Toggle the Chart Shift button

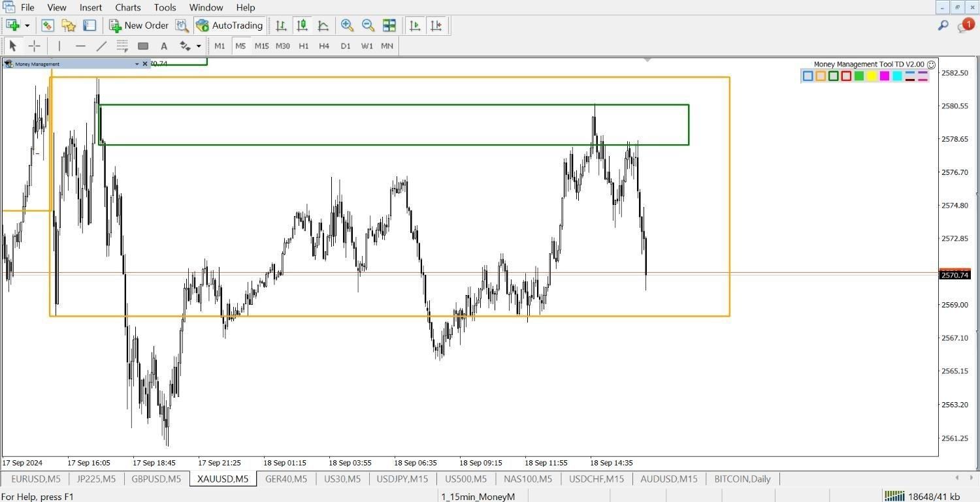point(436,25)
